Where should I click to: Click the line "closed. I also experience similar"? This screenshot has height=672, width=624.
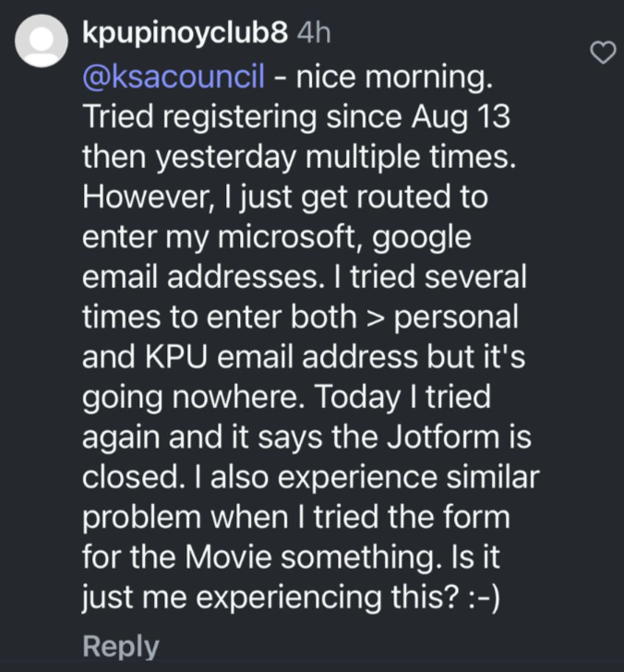coord(311,477)
